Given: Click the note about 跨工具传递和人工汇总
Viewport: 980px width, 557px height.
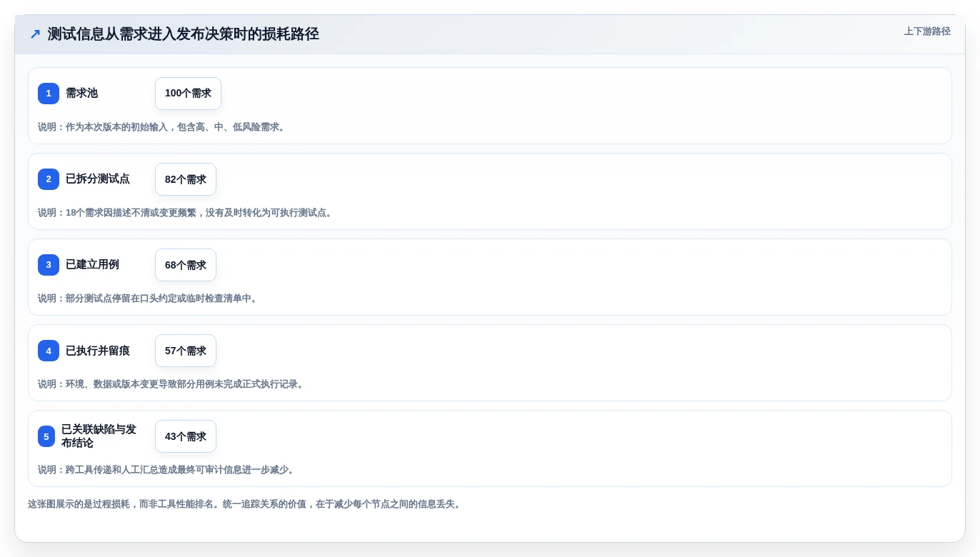Looking at the screenshot, I should coord(167,470).
